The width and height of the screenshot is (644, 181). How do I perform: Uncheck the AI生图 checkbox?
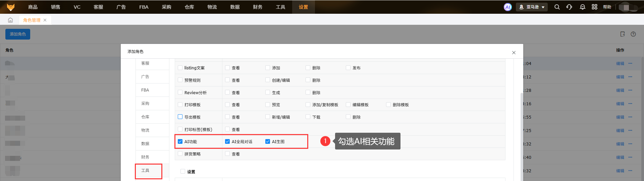pos(268,141)
